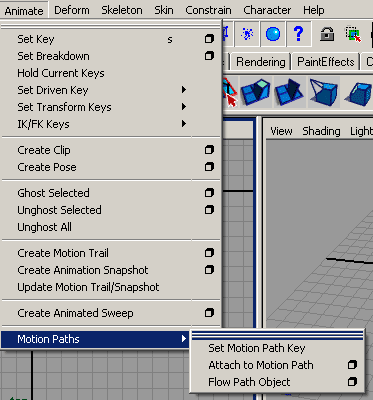Image resolution: width=373 pixels, height=400 pixels.
Task: Click the padlock selection lock icon
Action: 327,34
